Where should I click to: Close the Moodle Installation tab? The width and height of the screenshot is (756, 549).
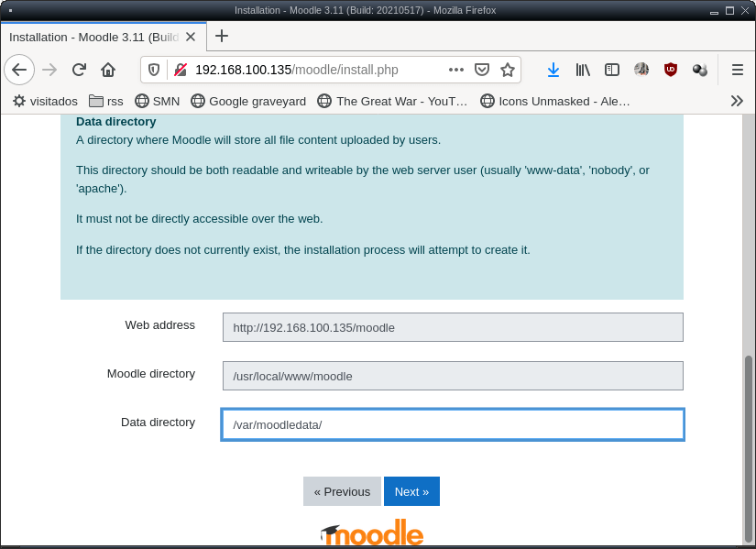(191, 38)
